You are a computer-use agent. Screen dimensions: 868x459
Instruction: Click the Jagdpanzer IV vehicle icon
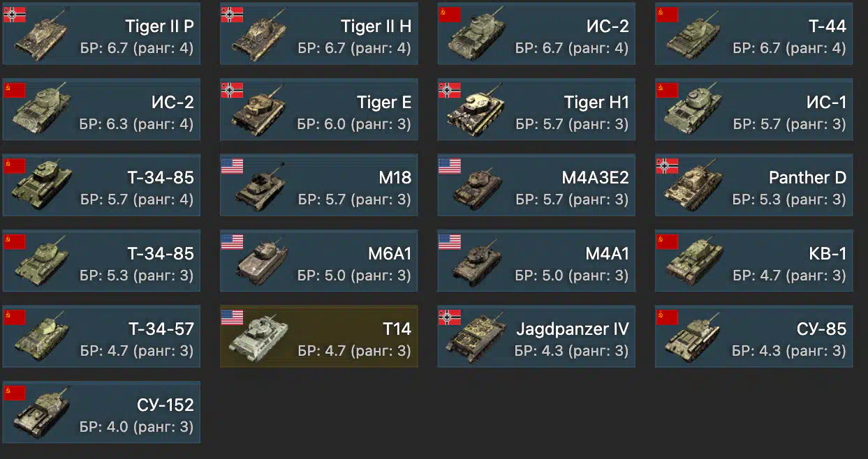[478, 338]
